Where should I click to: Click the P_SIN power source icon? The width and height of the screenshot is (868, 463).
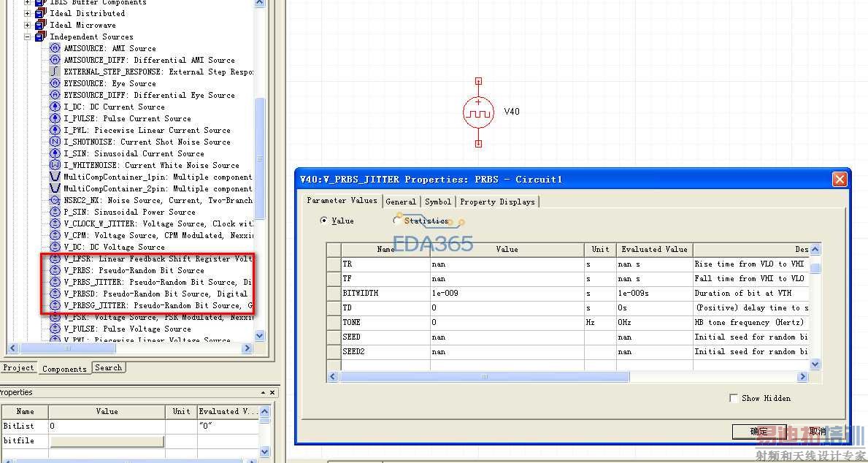tap(55, 212)
